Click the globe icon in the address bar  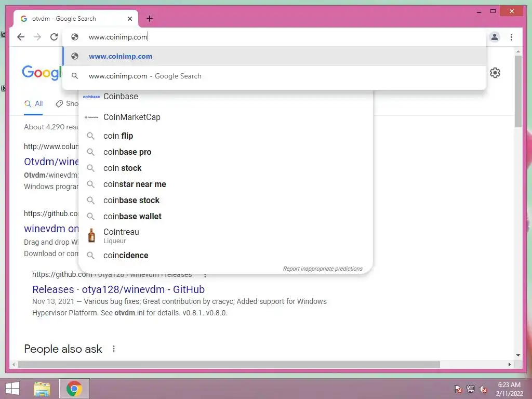click(75, 37)
